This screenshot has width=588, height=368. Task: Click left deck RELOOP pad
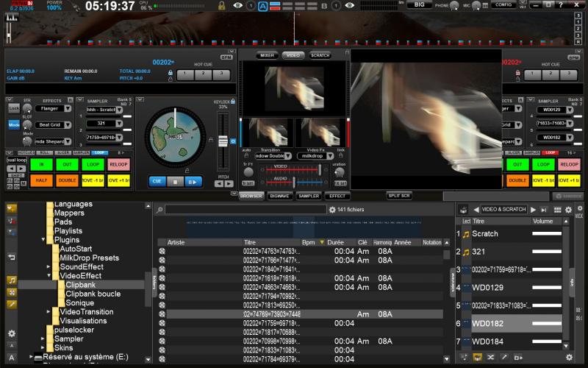click(118, 164)
